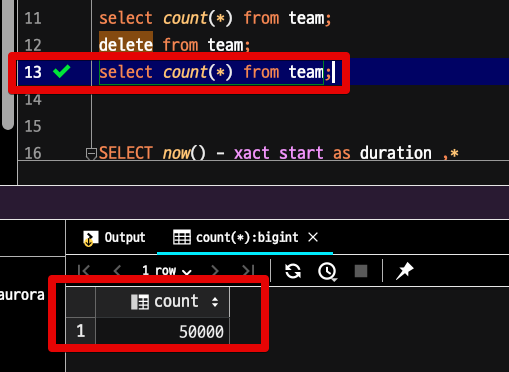The image size is (509, 372).
Task: Open the Output tab
Action: click(114, 238)
